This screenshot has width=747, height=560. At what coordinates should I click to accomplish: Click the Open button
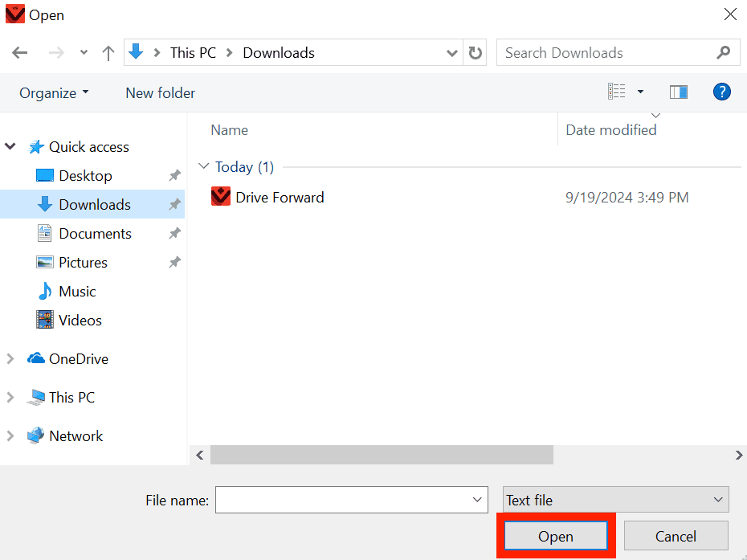(555, 536)
